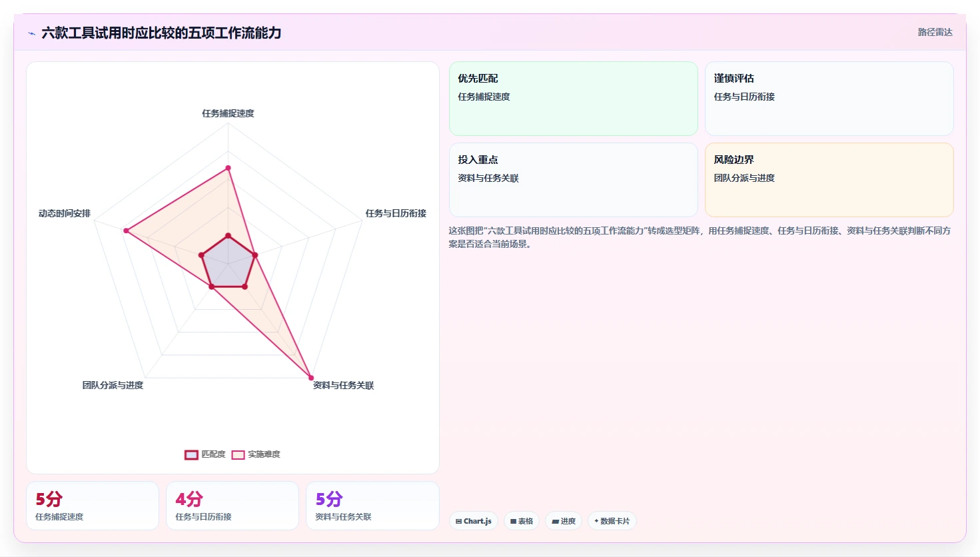Click 任务与日历衔接 text inside 谨慎评估 card
Image resolution: width=980 pixels, height=557 pixels.
(744, 97)
